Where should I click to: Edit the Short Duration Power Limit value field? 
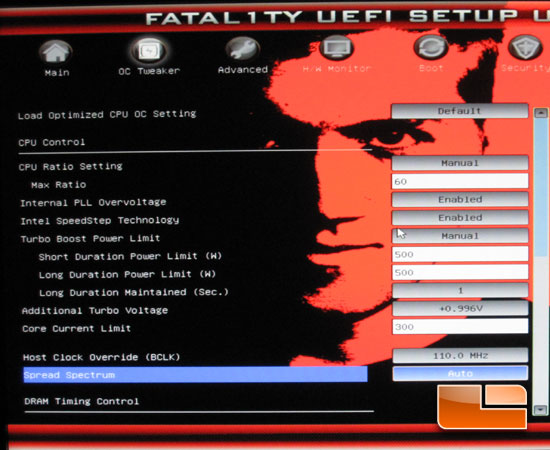click(x=460, y=254)
